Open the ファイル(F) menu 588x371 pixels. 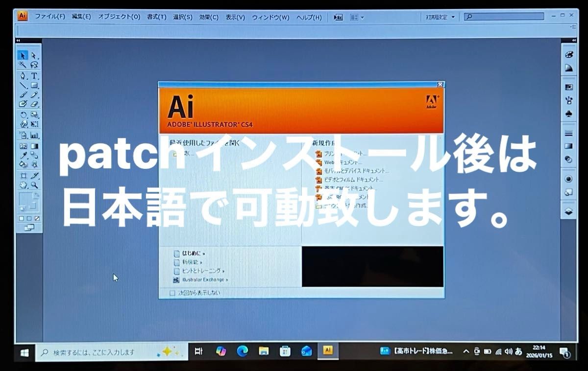click(50, 17)
